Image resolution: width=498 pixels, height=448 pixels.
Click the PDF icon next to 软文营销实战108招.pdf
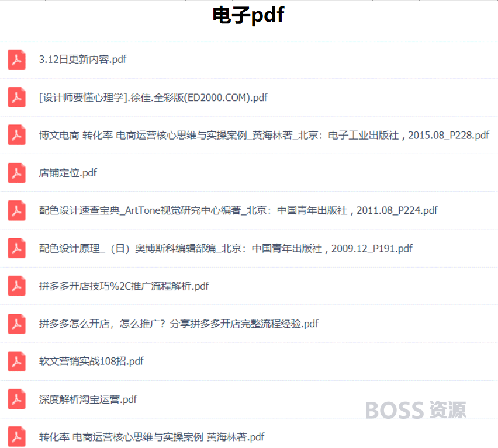click(16, 362)
